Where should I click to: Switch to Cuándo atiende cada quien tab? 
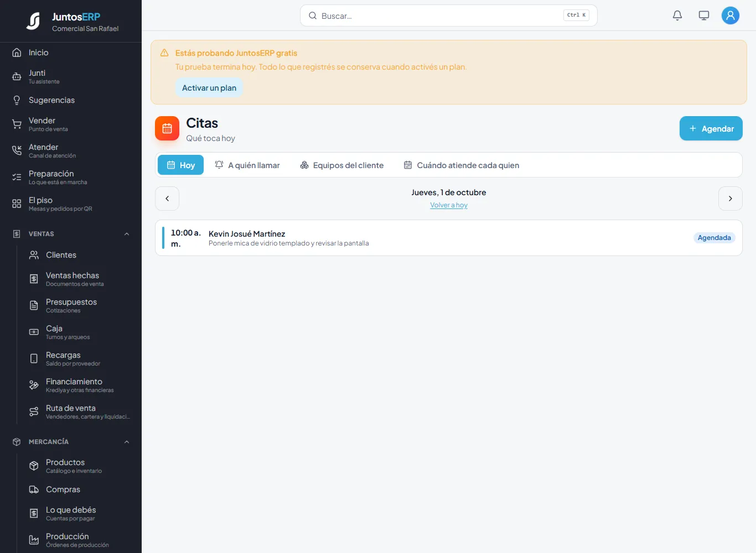click(x=462, y=165)
